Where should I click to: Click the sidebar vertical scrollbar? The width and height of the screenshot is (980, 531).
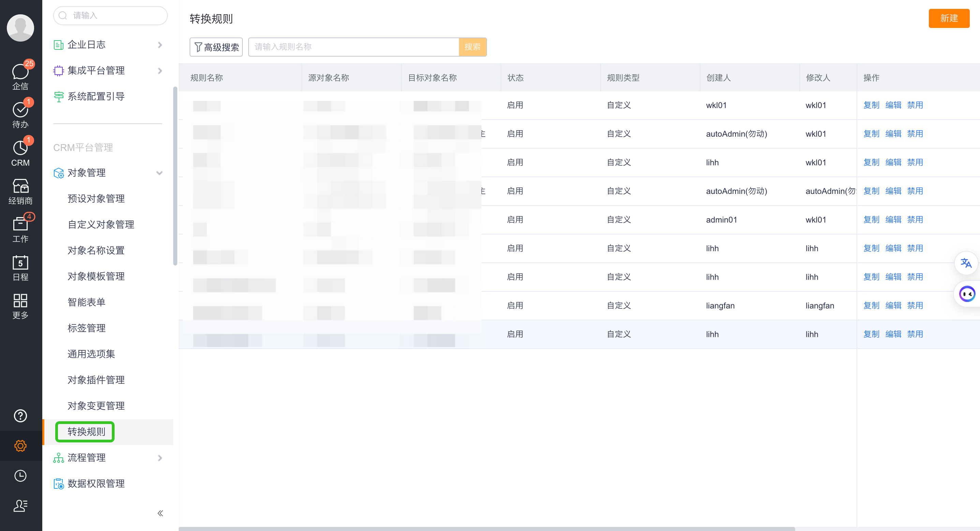tap(175, 176)
